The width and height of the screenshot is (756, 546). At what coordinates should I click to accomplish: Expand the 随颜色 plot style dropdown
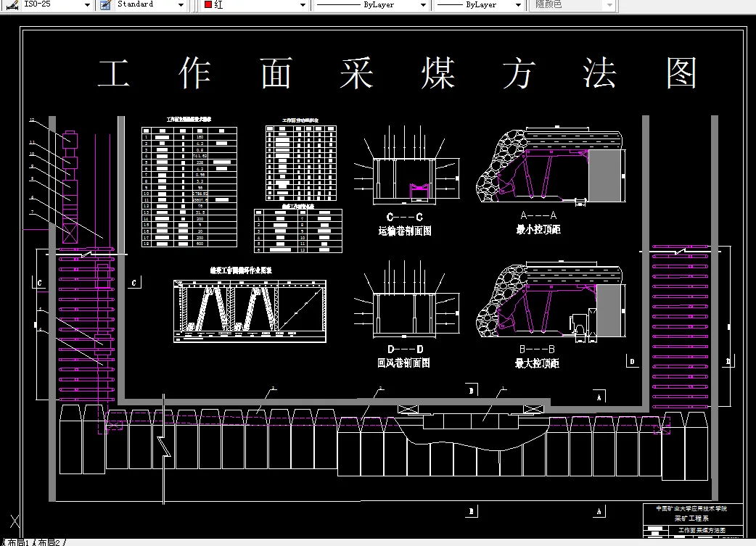609,5
